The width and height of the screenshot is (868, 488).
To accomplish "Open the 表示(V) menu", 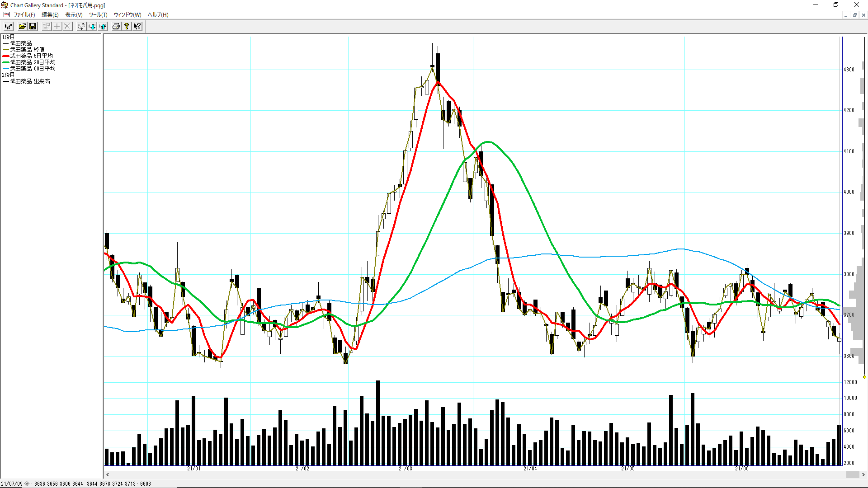I will (74, 14).
